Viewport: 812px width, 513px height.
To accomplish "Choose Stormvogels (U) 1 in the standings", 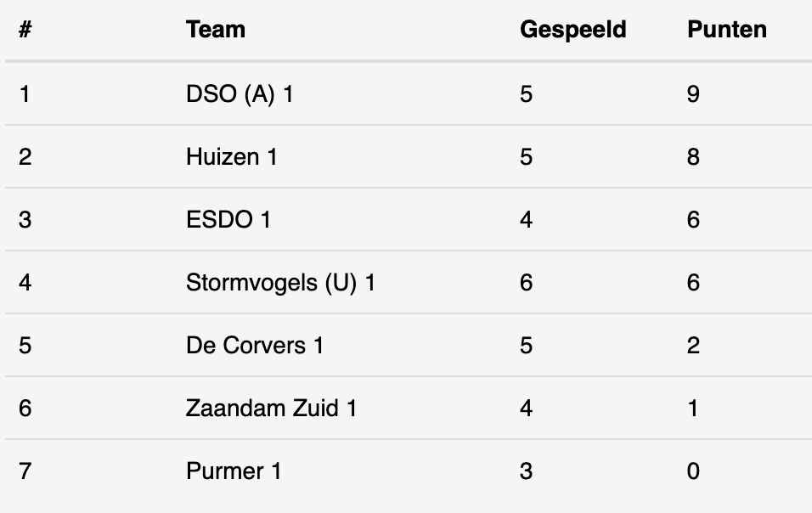I will (x=280, y=283).
